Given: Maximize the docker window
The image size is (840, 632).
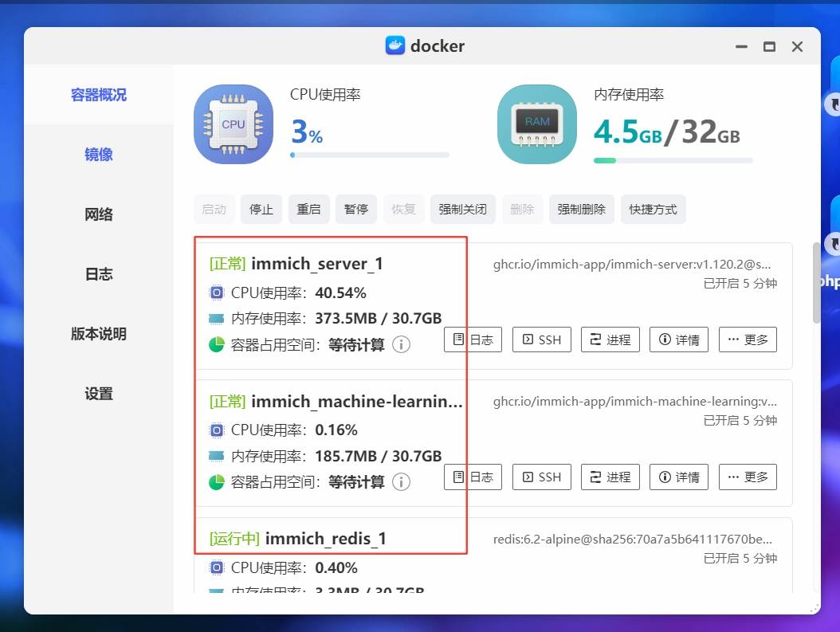Looking at the screenshot, I should pyautogui.click(x=769, y=46).
